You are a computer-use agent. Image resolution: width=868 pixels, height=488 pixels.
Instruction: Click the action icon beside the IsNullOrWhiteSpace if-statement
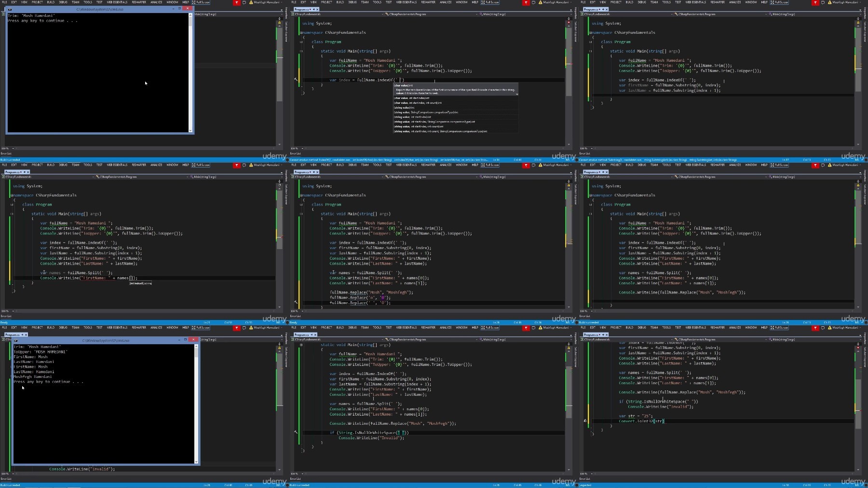pos(296,432)
